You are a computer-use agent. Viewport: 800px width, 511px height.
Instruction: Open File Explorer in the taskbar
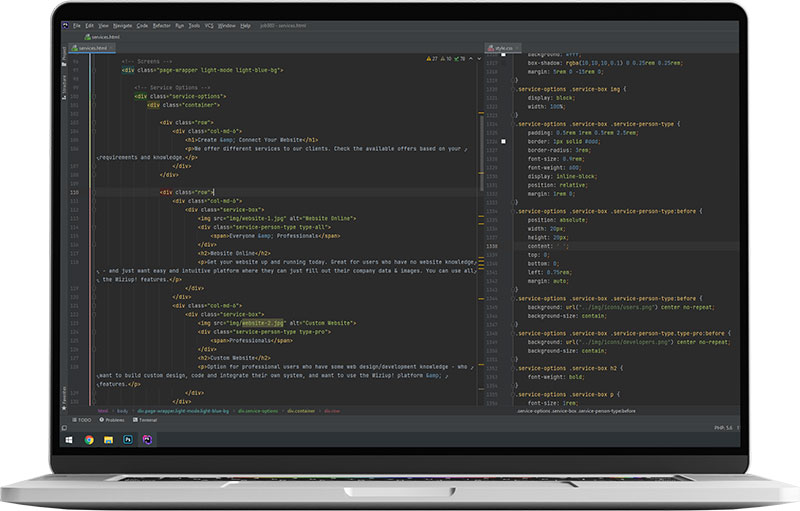(108, 439)
